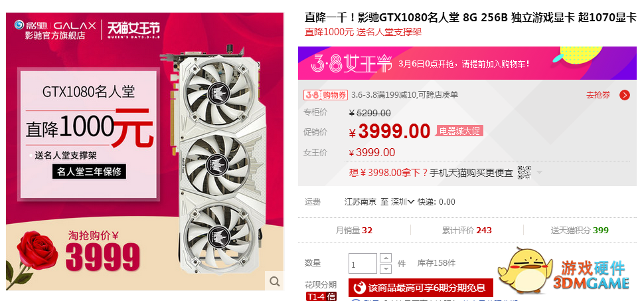This screenshot has height=301, width=644.
Task: Select the 该商品最高可享6期分期免息 installment option
Action: (420, 288)
